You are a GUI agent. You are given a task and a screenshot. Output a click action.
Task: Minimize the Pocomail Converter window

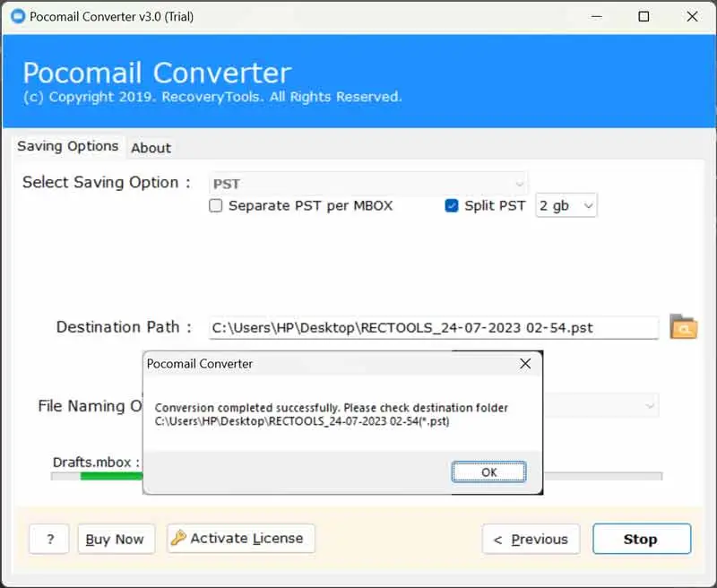click(x=593, y=16)
